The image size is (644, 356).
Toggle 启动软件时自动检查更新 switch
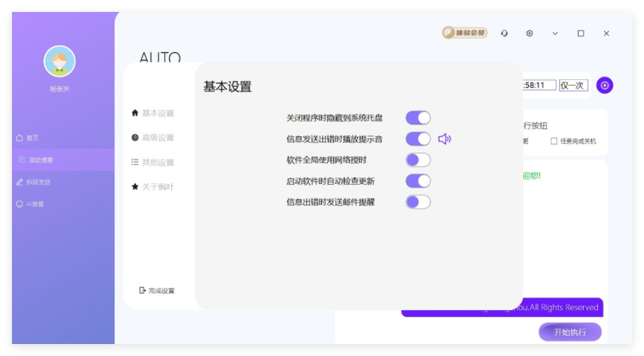point(418,181)
